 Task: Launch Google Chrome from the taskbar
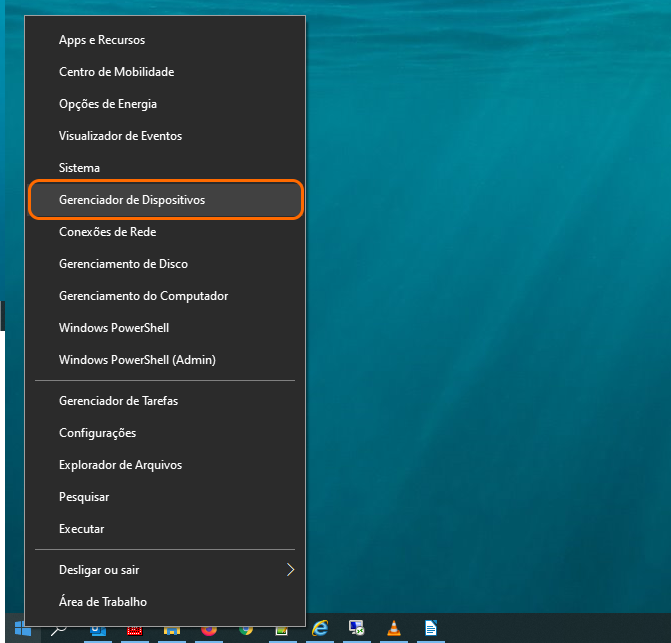[246, 630]
